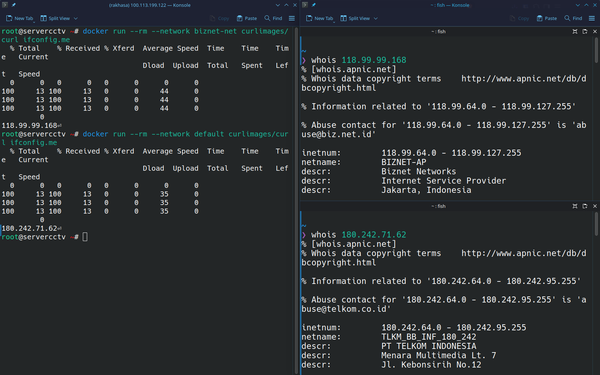Click the 100.113.199.122 Konsole window title text

tap(150, 5)
